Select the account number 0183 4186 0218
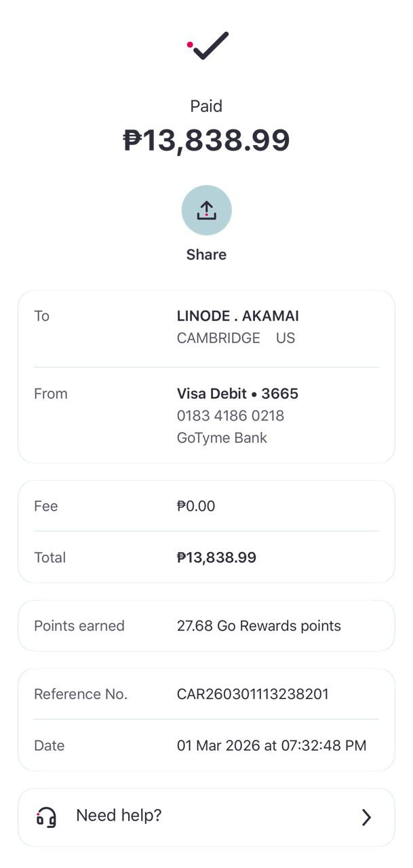The width and height of the screenshot is (413, 868). (230, 416)
